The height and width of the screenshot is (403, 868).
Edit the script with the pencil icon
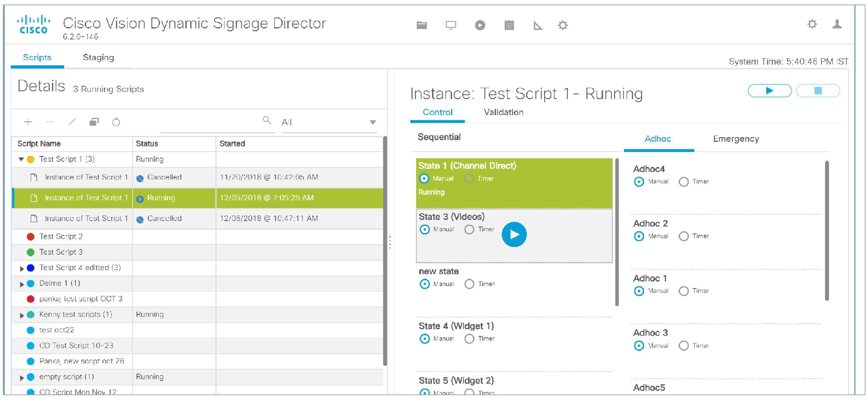[x=72, y=122]
